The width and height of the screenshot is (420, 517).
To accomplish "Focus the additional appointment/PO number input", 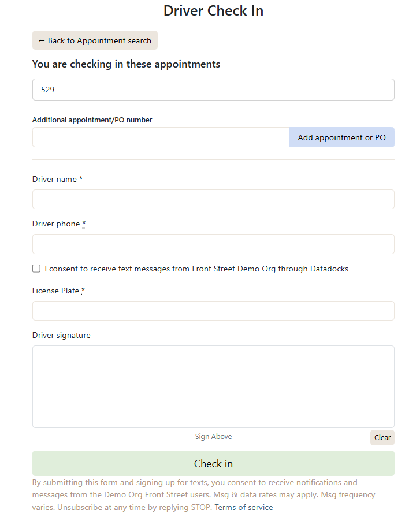I will [x=161, y=137].
